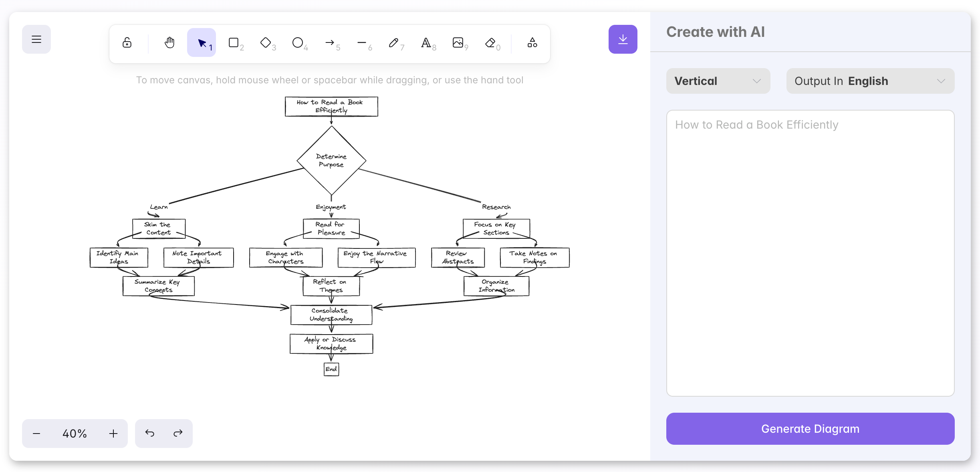Image resolution: width=980 pixels, height=472 pixels.
Task: Select the Ellipse shape tool
Action: point(298,42)
